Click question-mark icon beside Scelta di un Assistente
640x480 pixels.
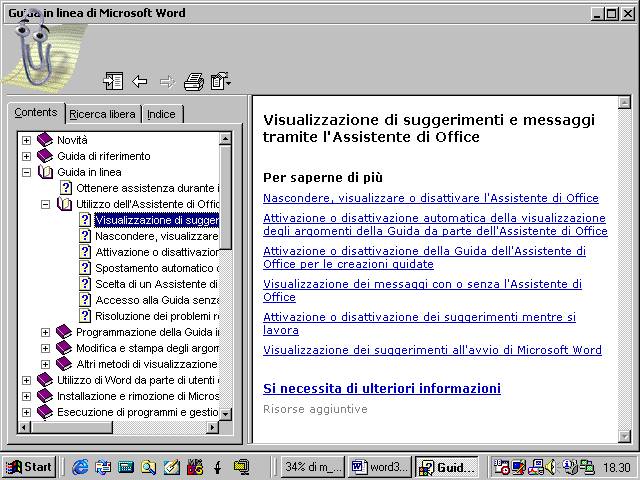point(85,284)
